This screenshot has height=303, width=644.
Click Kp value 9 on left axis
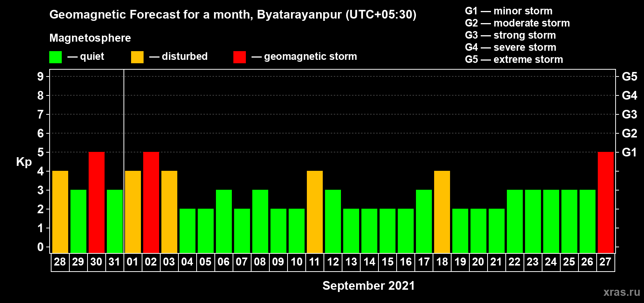[x=41, y=77]
